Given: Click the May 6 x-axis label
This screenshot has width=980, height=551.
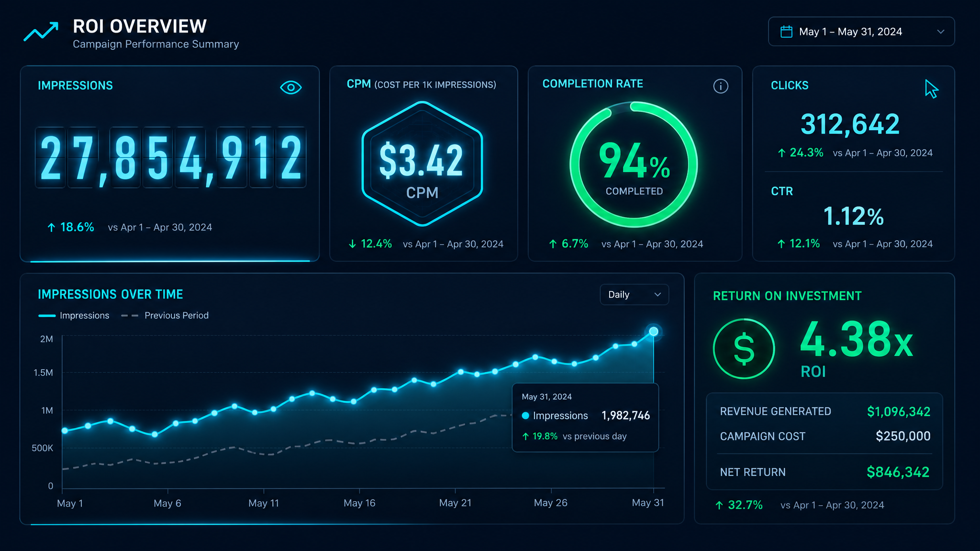Looking at the screenshot, I should click(x=167, y=503).
